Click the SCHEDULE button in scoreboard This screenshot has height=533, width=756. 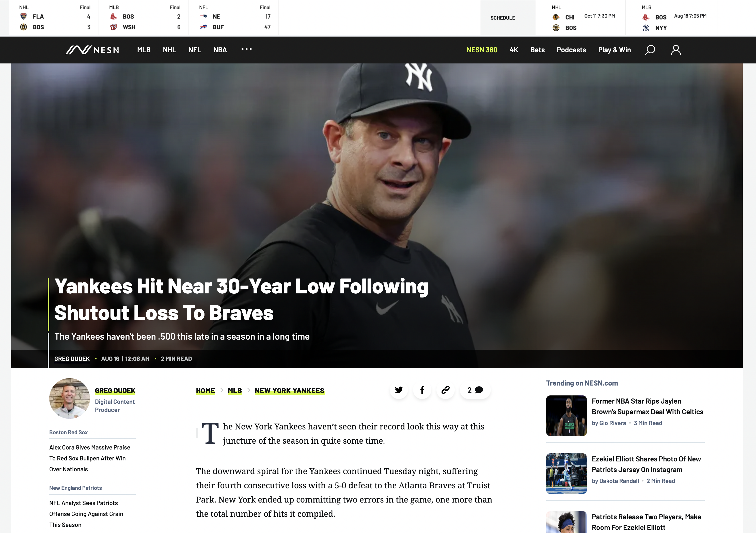(503, 18)
